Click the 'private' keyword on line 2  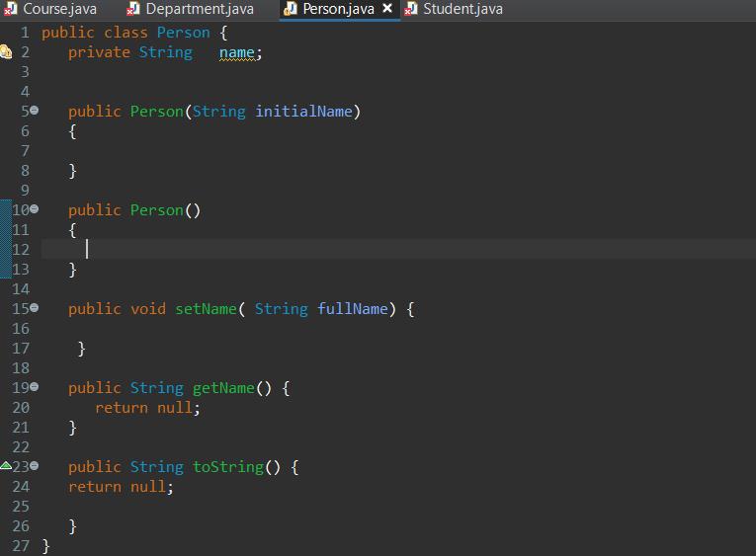pos(100,52)
